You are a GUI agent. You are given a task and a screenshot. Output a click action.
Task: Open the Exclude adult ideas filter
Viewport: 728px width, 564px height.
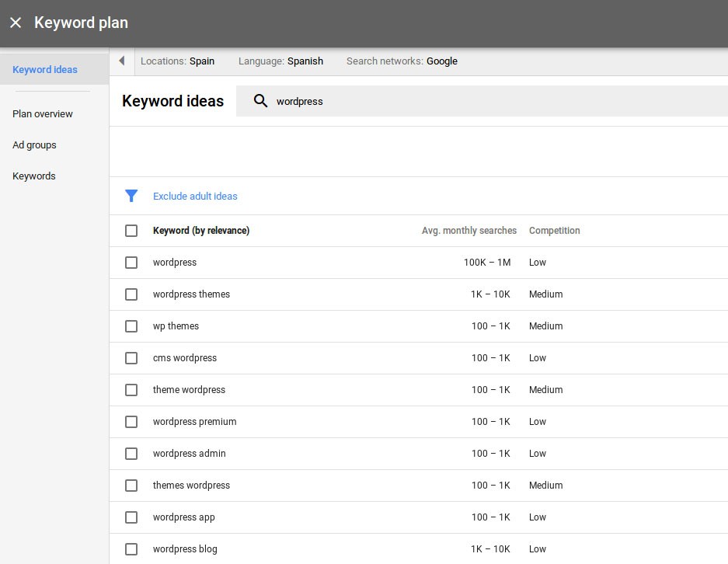click(195, 196)
